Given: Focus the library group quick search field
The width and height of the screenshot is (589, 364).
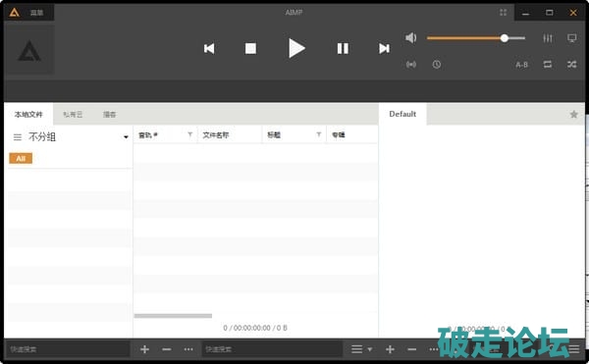Looking at the screenshot, I should point(68,349).
